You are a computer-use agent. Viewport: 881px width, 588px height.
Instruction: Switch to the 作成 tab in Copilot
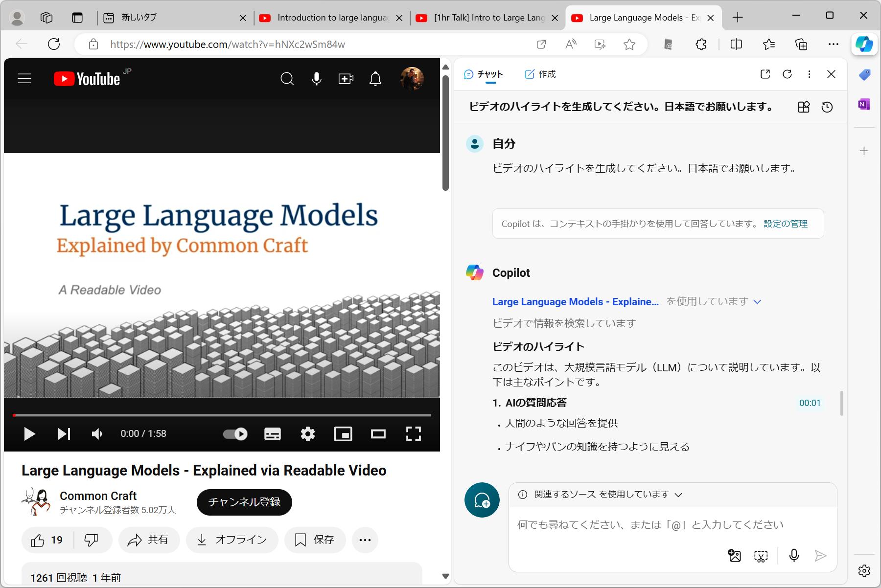point(540,74)
